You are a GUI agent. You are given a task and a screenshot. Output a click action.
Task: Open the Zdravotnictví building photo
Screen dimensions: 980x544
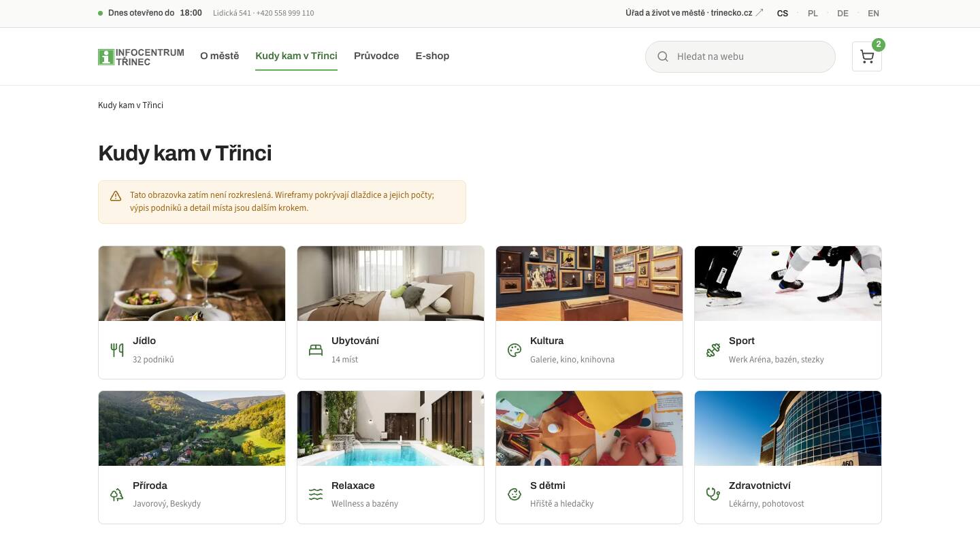pyautogui.click(x=788, y=428)
